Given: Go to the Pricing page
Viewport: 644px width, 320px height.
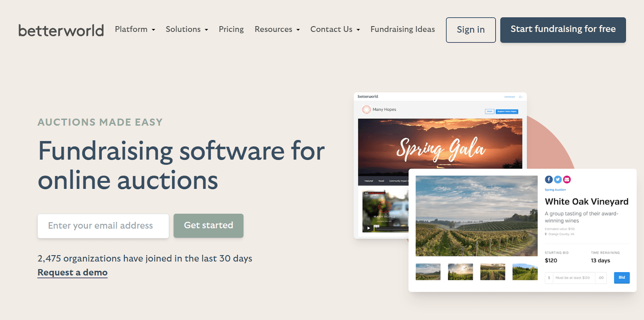Looking at the screenshot, I should pos(231,29).
